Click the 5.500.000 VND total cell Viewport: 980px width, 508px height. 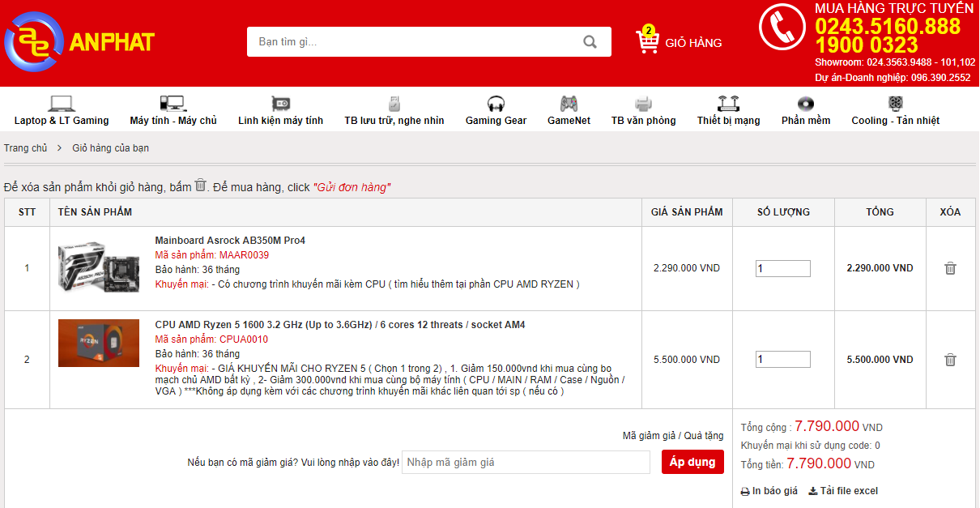pos(880,360)
